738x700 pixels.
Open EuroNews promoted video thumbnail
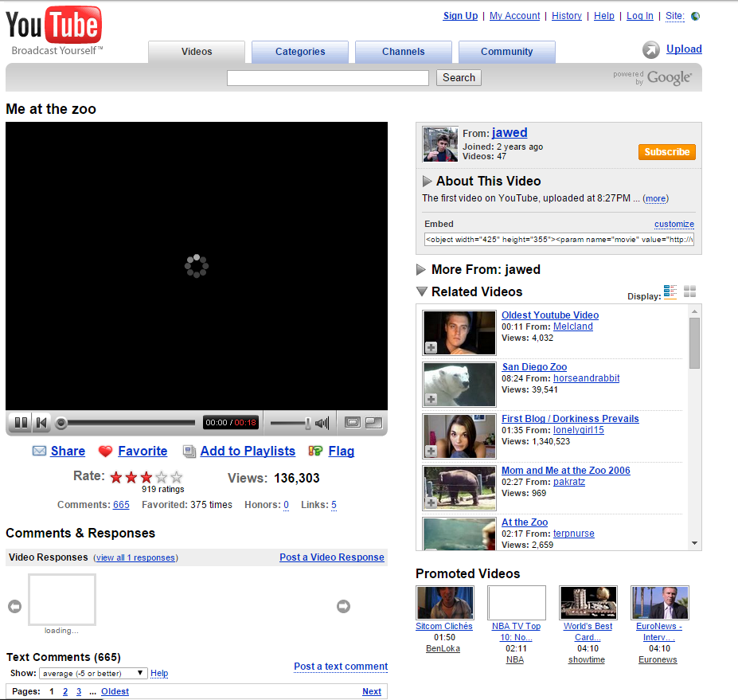[x=660, y=603]
